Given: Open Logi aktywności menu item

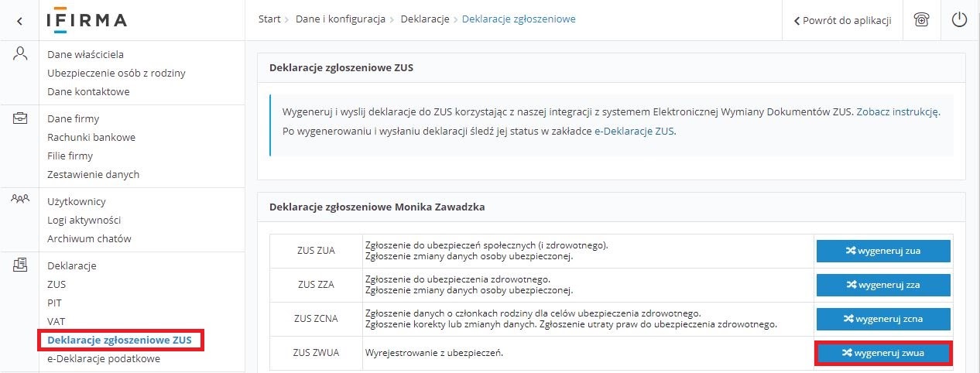Looking at the screenshot, I should [84, 220].
